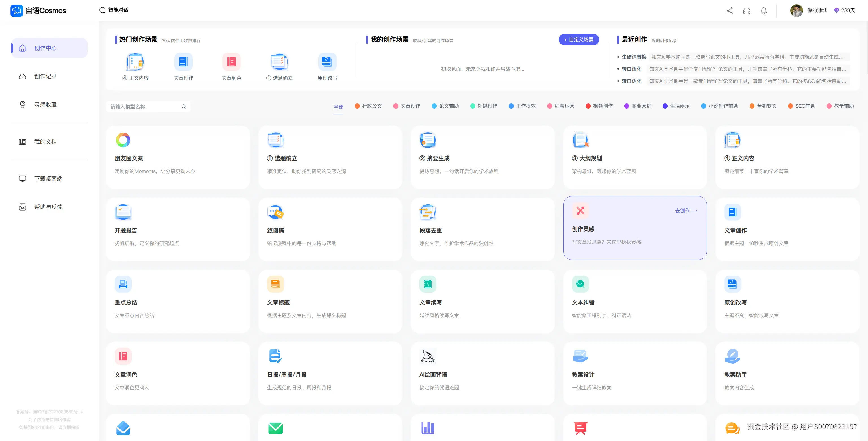Click the 文本纠错 green check icon

[x=580, y=284]
